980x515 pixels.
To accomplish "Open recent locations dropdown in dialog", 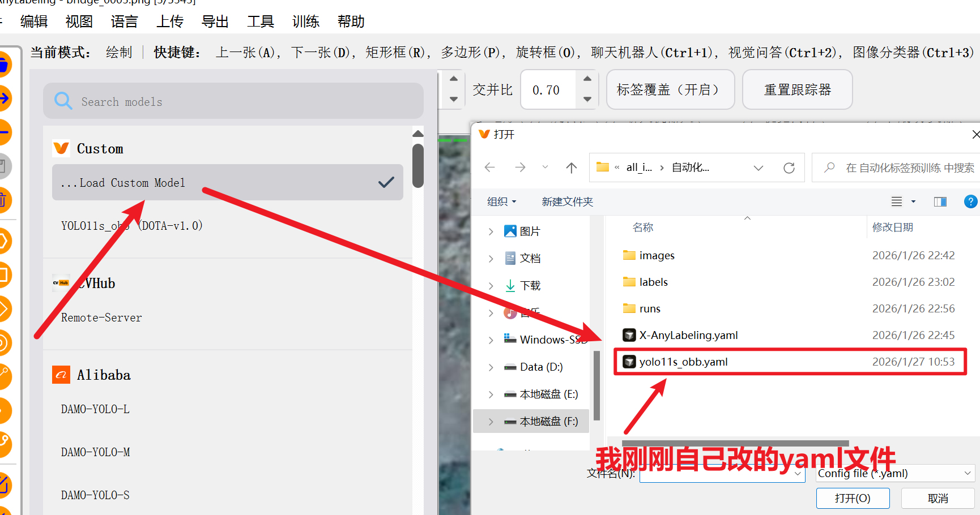I will tap(545, 168).
